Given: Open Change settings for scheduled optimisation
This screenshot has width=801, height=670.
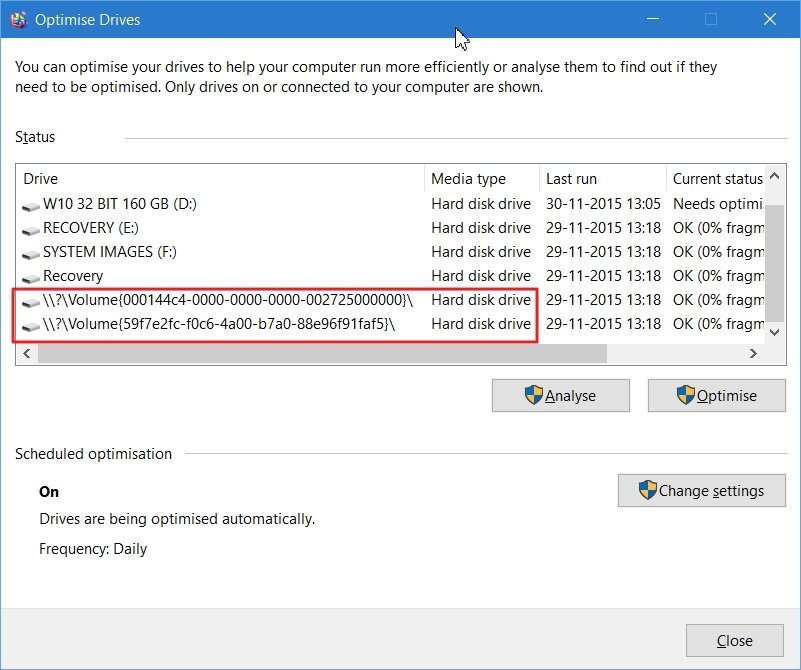Looking at the screenshot, I should (701, 491).
